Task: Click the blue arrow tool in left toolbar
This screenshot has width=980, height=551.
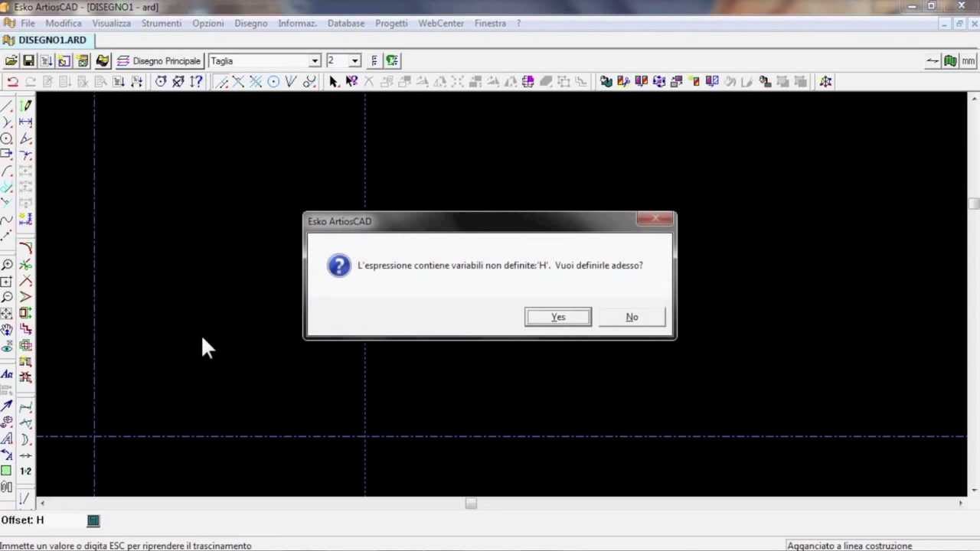Action: coord(7,407)
